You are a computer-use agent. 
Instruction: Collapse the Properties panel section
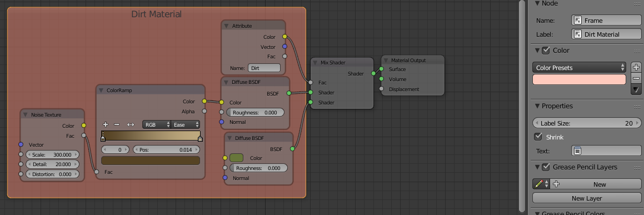point(537,106)
